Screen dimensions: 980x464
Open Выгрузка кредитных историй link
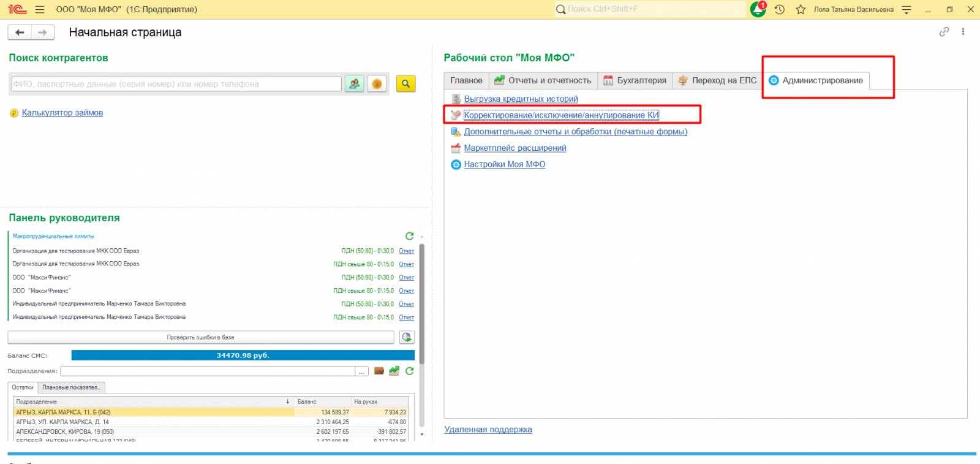(x=521, y=99)
